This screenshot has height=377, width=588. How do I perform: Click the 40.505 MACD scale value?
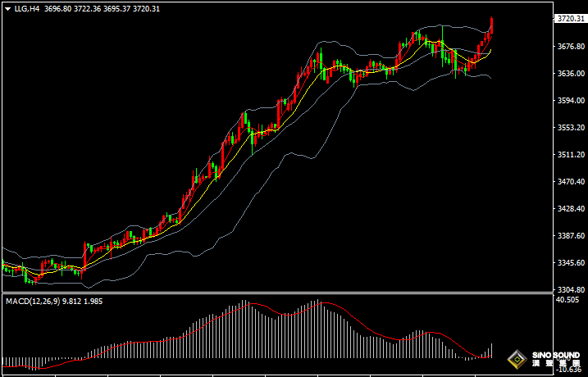tap(568, 299)
